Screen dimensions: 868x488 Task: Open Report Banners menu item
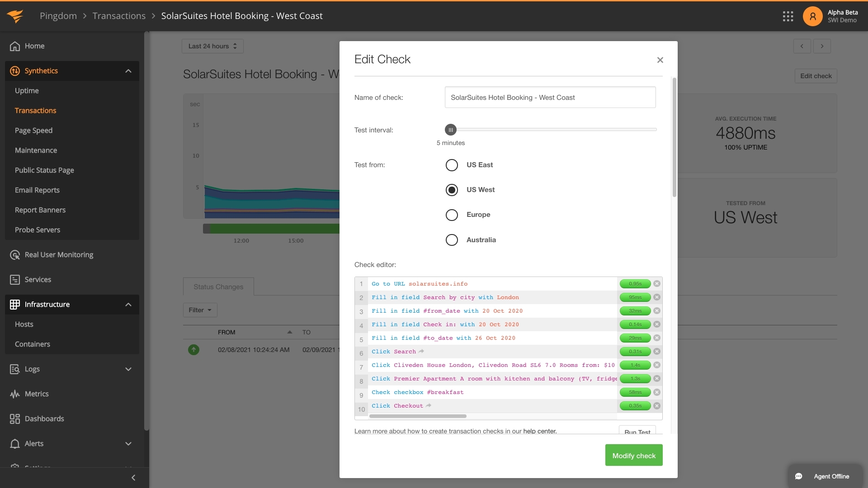pos(40,210)
